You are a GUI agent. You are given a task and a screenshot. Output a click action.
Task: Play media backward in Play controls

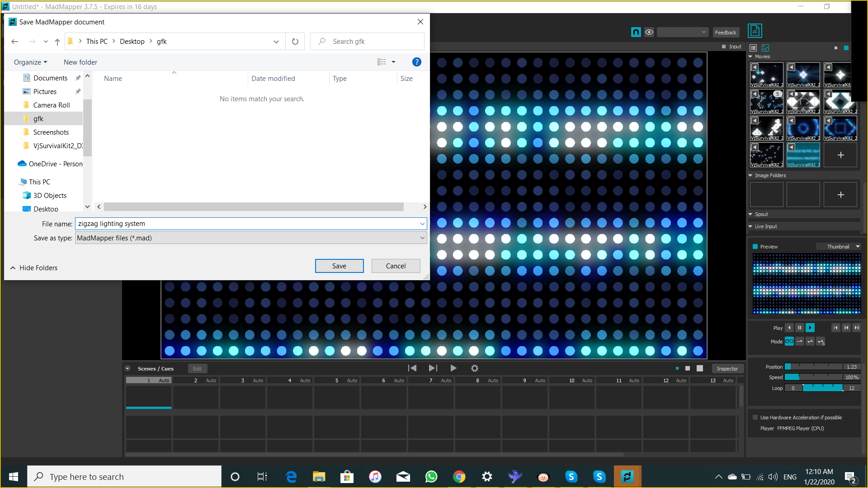(789, 328)
